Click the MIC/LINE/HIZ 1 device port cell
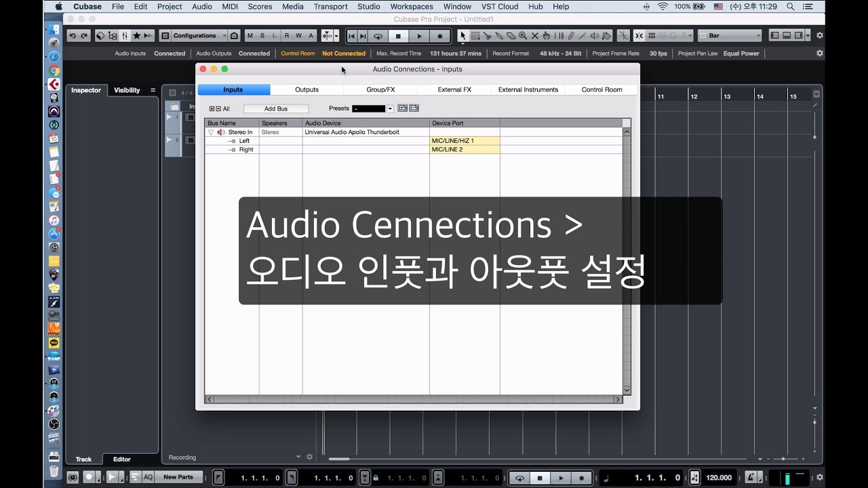The height and width of the screenshot is (488, 868). pyautogui.click(x=465, y=141)
